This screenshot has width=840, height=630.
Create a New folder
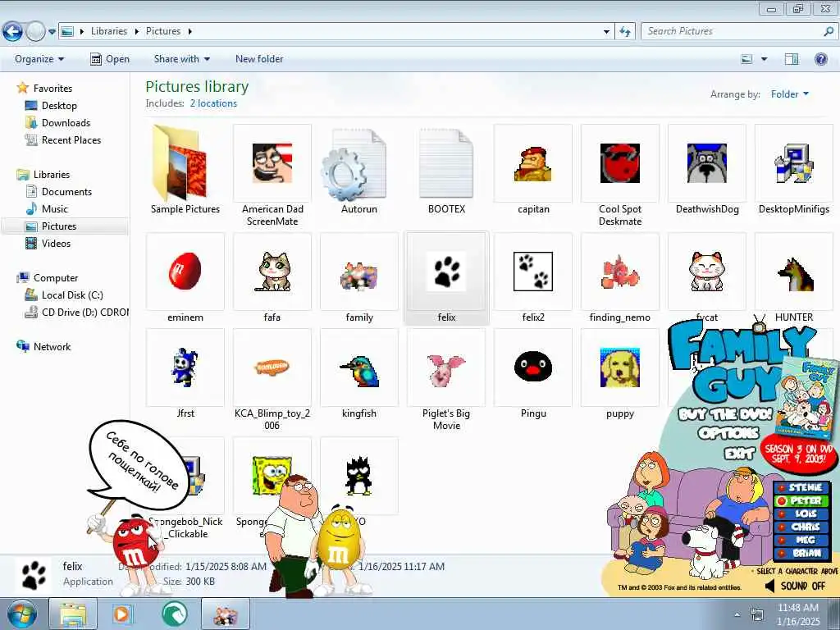(x=259, y=59)
